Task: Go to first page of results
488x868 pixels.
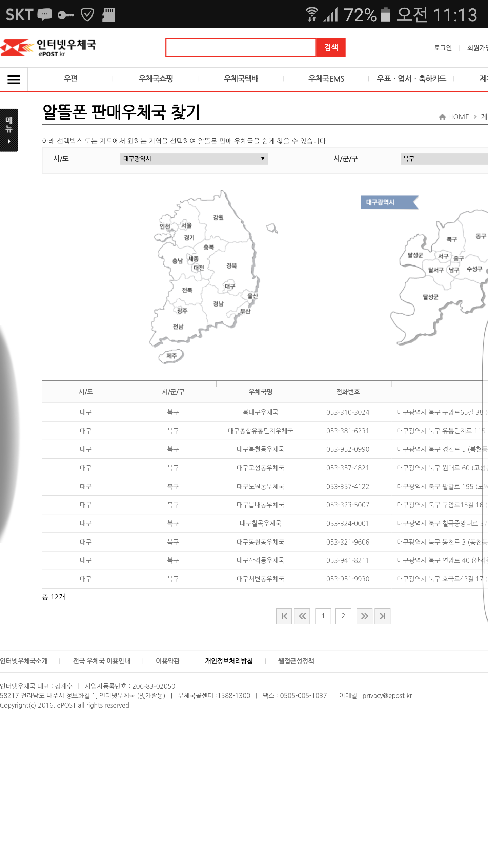Action: [x=284, y=616]
